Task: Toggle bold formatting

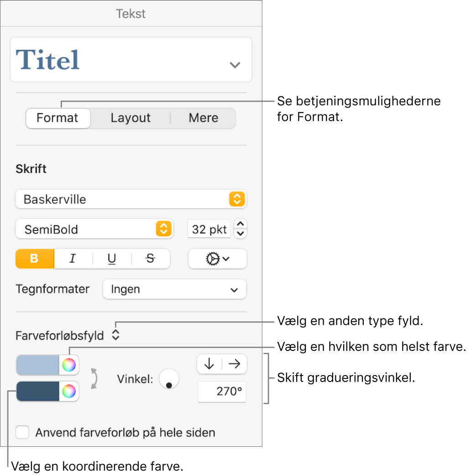Action: 35,259
